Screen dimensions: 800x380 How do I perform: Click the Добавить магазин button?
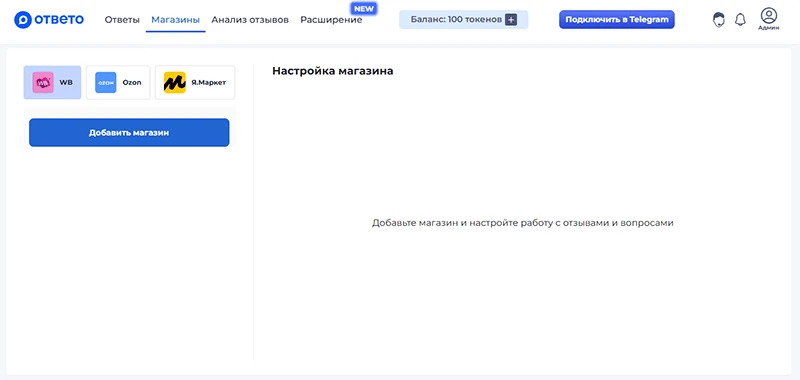pos(129,133)
